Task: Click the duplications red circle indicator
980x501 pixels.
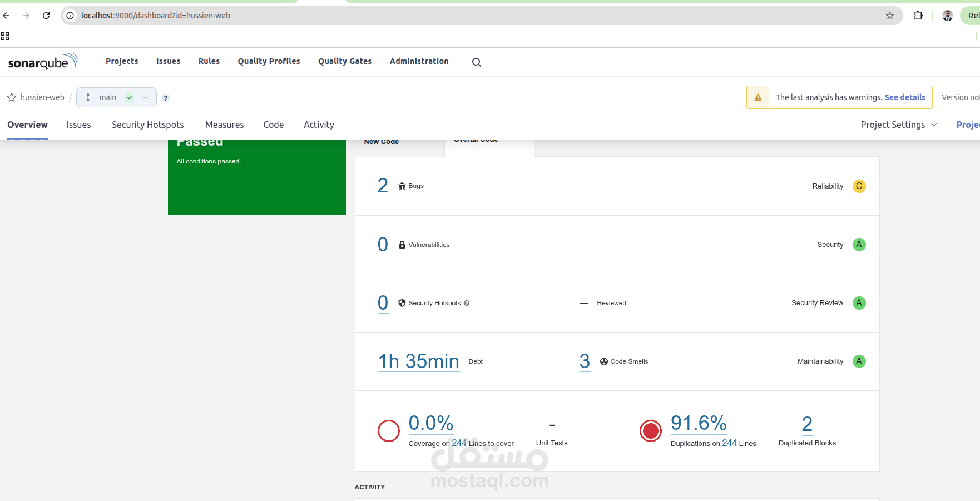Action: (651, 431)
